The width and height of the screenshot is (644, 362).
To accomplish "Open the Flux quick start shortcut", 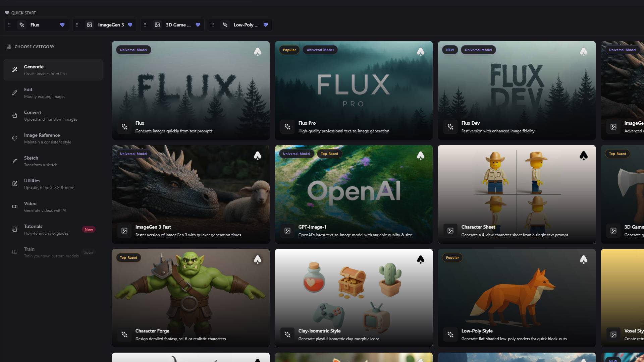I will tap(37, 25).
